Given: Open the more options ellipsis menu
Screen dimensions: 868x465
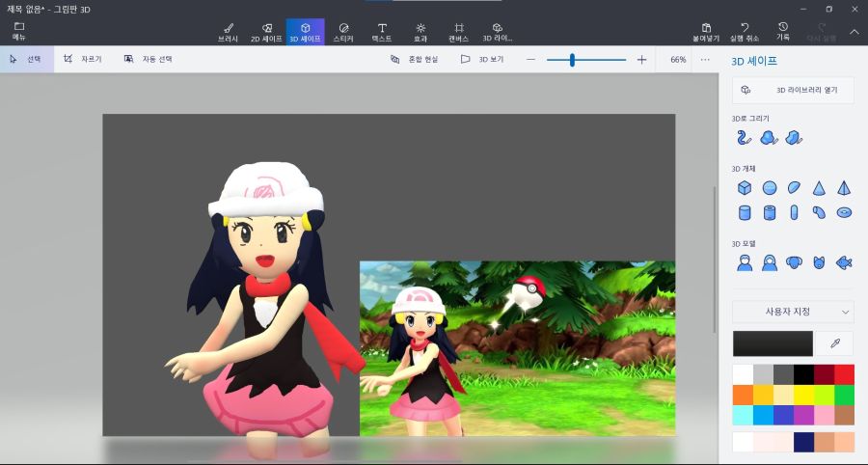Looking at the screenshot, I should (x=705, y=59).
